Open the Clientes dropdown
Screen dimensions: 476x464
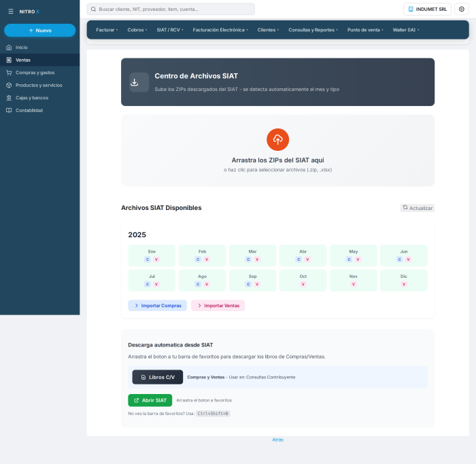[x=268, y=30]
